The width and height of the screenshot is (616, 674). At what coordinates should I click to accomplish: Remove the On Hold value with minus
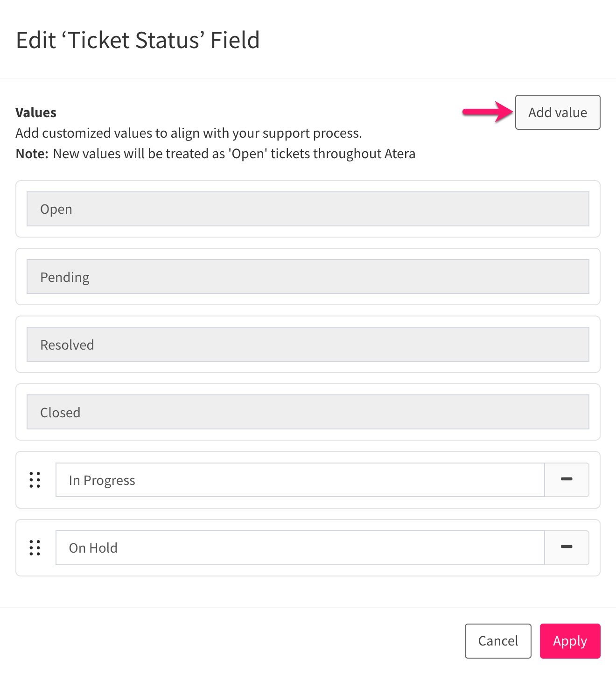[x=567, y=548]
